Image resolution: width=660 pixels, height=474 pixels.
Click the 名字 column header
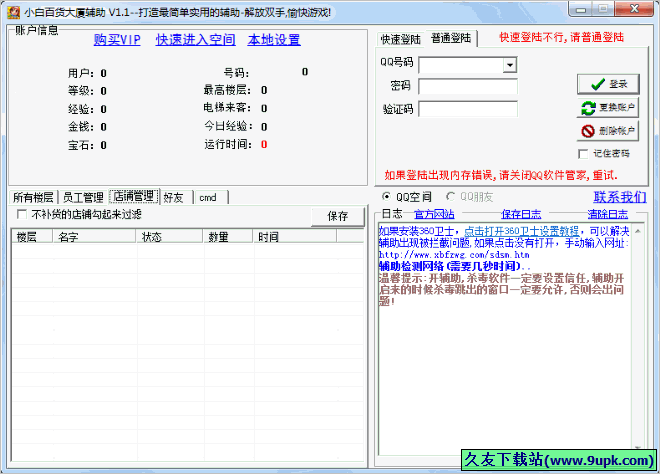point(94,237)
